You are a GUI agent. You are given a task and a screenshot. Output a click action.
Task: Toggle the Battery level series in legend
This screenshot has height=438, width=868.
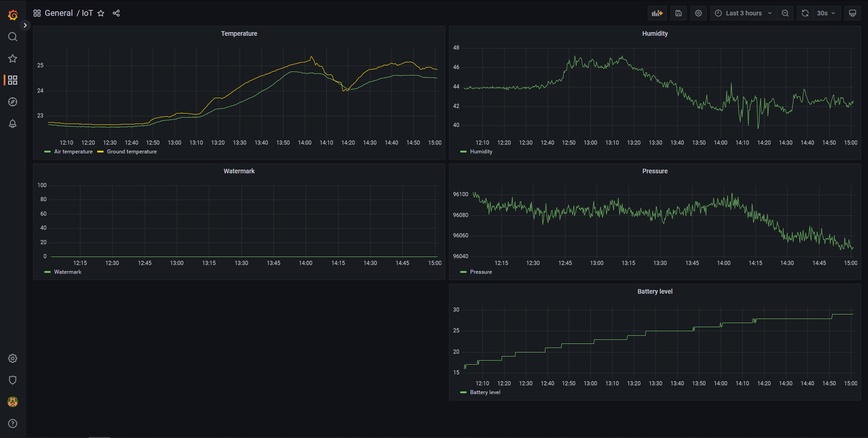click(485, 392)
